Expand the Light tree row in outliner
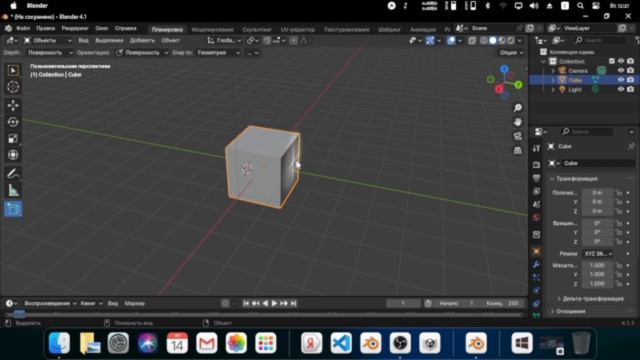Screen dimensions: 640x360 (553, 89)
